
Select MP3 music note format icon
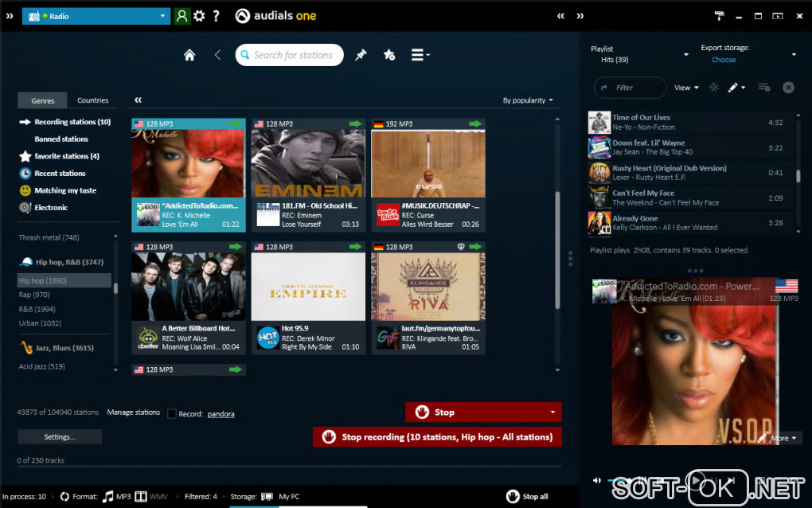tap(107, 496)
